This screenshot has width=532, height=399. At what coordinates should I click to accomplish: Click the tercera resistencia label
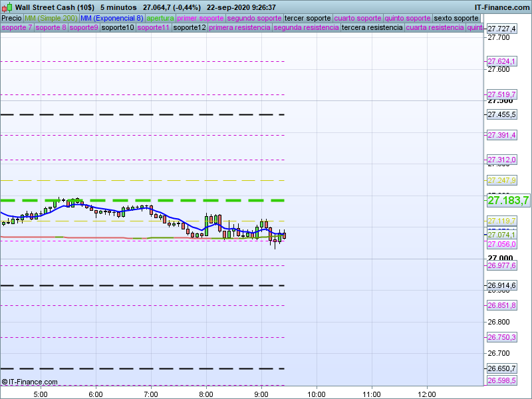(x=372, y=27)
